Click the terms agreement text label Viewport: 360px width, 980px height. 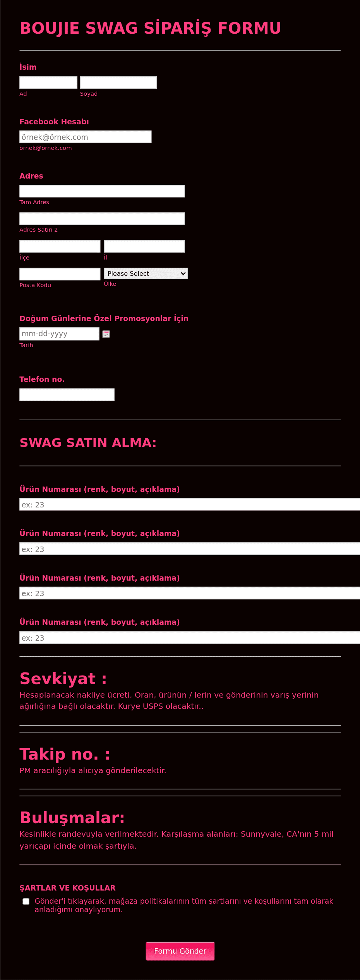(184, 905)
